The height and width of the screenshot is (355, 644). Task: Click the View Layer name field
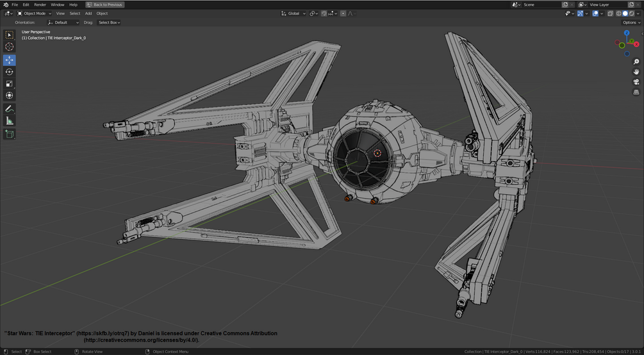(608, 4)
